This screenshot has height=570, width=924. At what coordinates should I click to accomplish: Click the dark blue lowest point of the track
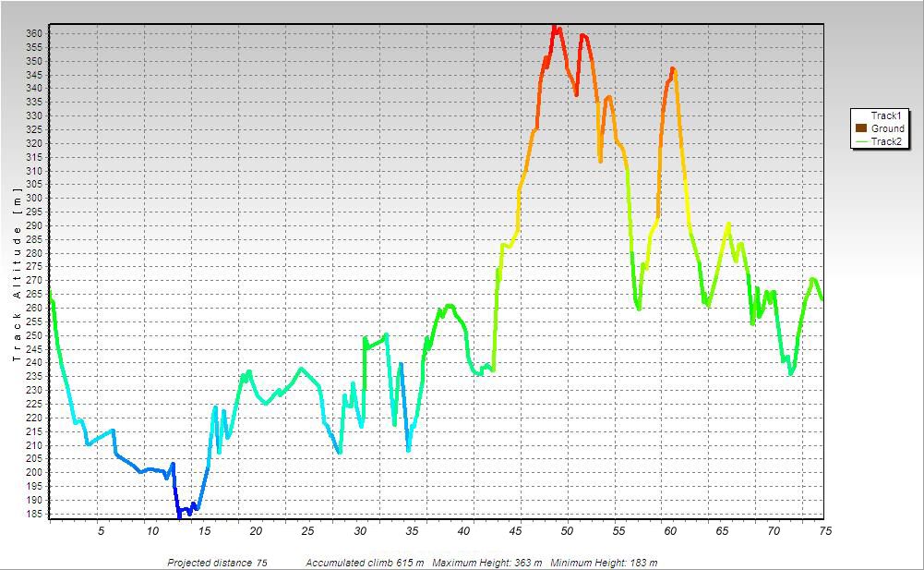(179, 515)
